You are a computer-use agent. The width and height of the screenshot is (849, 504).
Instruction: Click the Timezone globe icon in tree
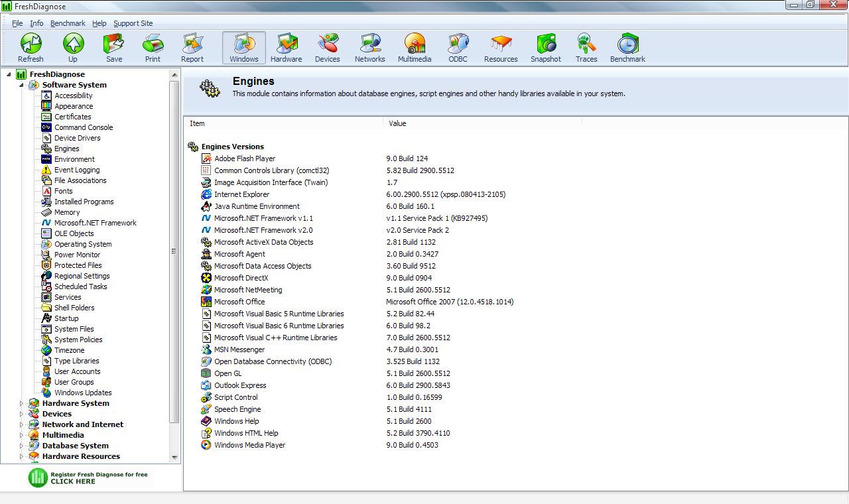pyautogui.click(x=46, y=350)
